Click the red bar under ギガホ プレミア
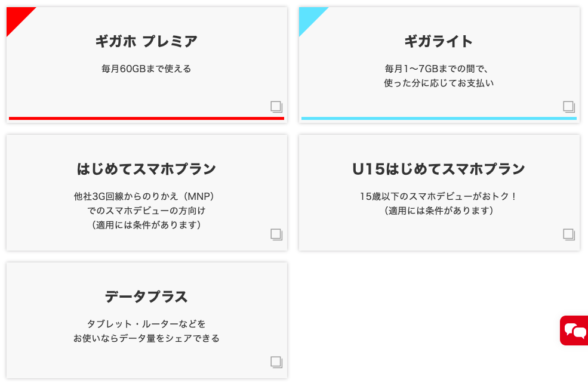This screenshot has height=383, width=588. 146,118
